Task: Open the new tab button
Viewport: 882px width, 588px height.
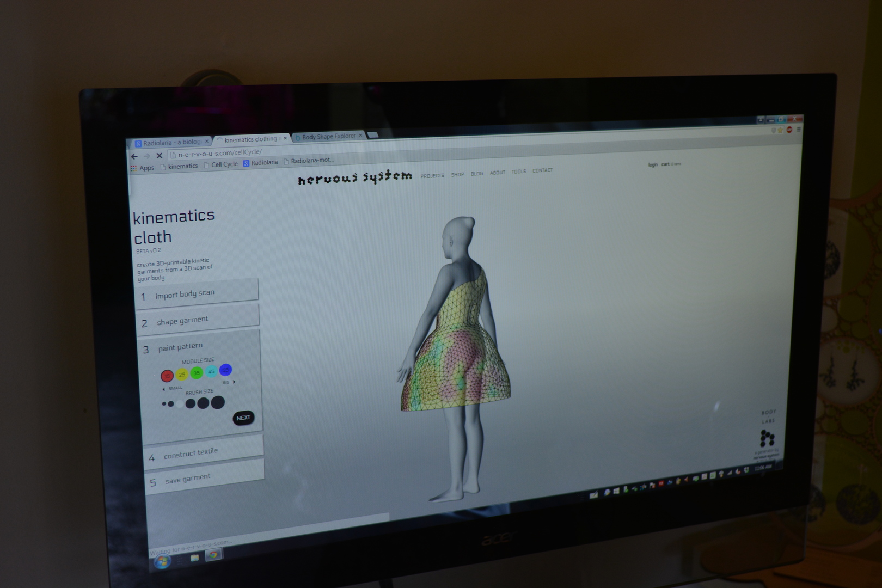Action: point(373,134)
